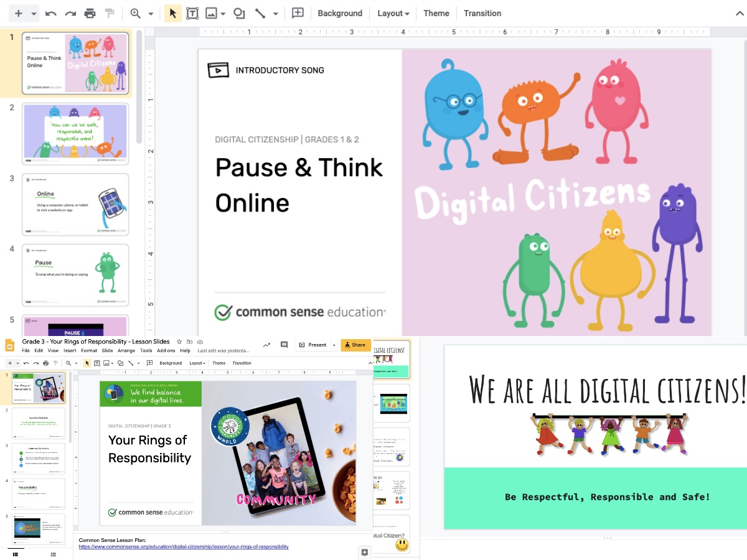
Task: Select the Line tool in top window toolbar
Action: pos(260,13)
